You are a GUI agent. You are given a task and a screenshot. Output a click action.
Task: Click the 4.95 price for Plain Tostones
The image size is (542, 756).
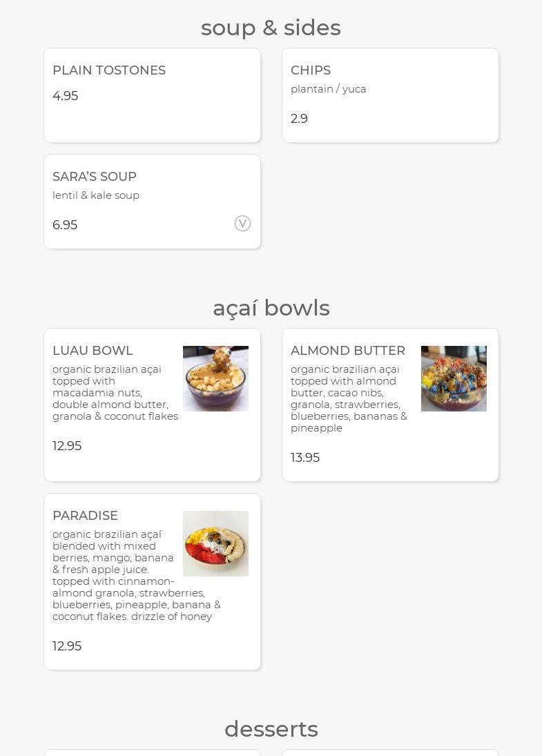coord(66,96)
